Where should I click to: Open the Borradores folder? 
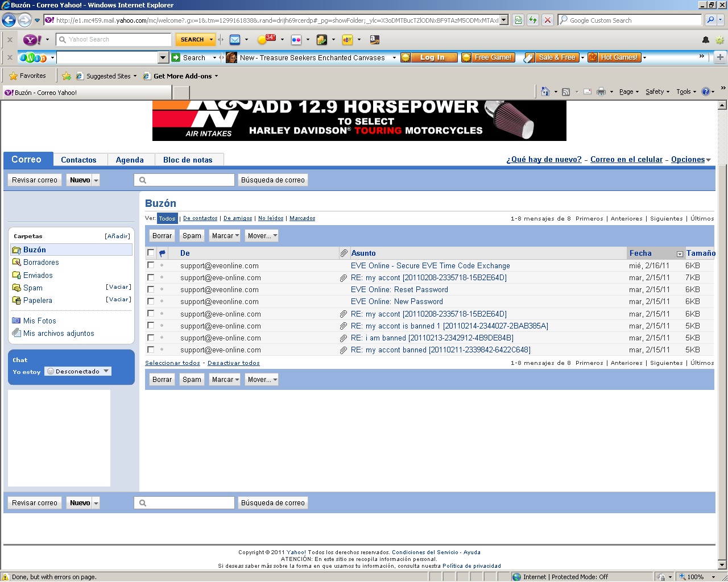tap(41, 263)
